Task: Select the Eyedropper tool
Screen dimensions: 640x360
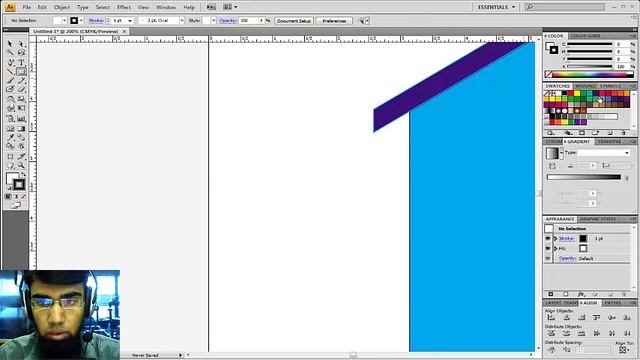Action: click(10, 138)
